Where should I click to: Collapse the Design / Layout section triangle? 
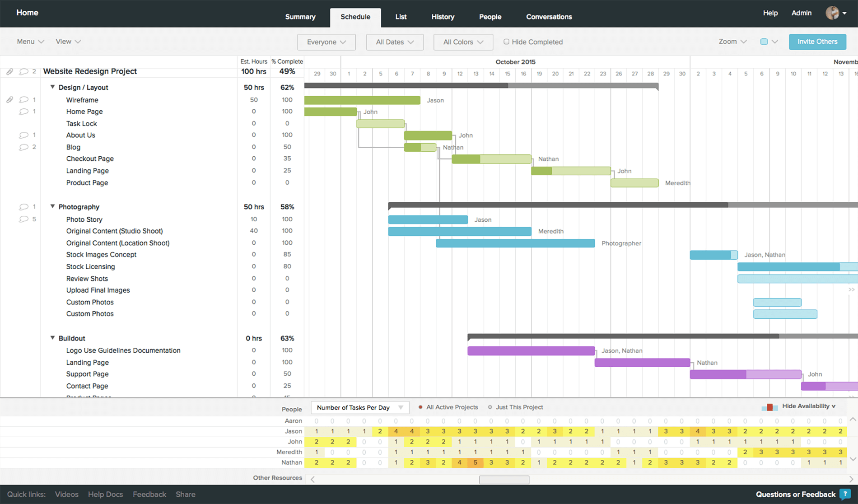[x=52, y=87]
